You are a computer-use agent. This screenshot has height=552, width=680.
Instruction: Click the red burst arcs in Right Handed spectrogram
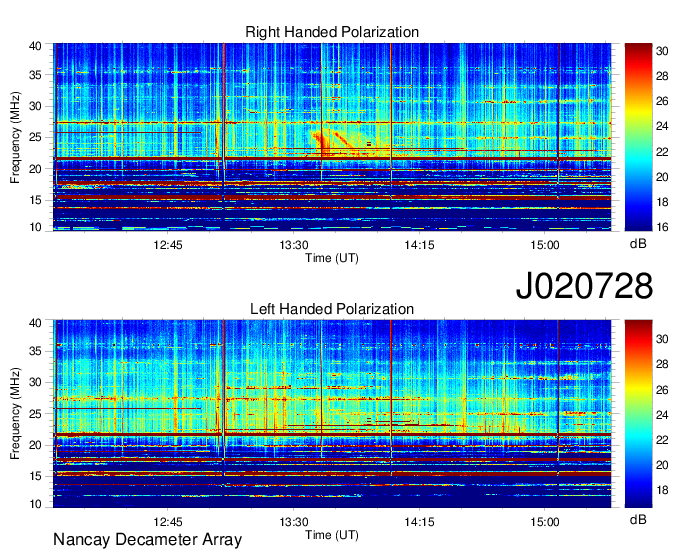click(334, 142)
